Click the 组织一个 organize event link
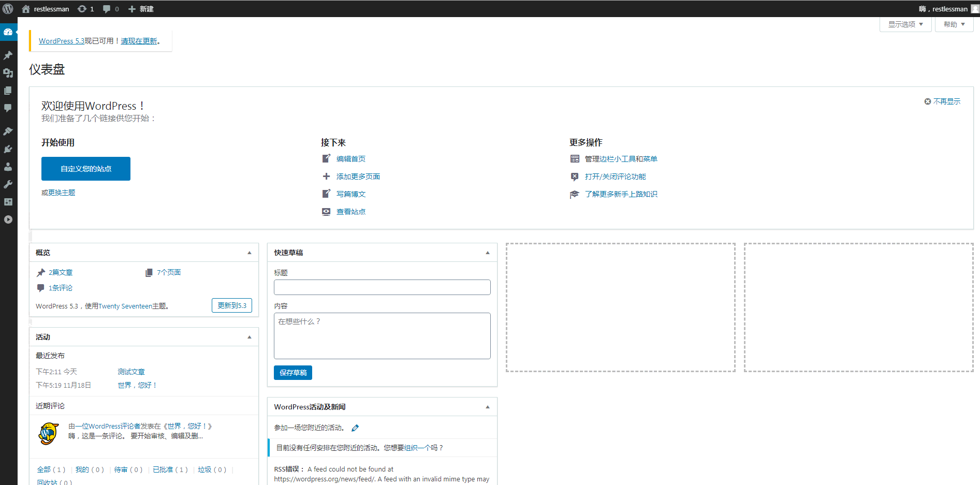 [x=418, y=448]
